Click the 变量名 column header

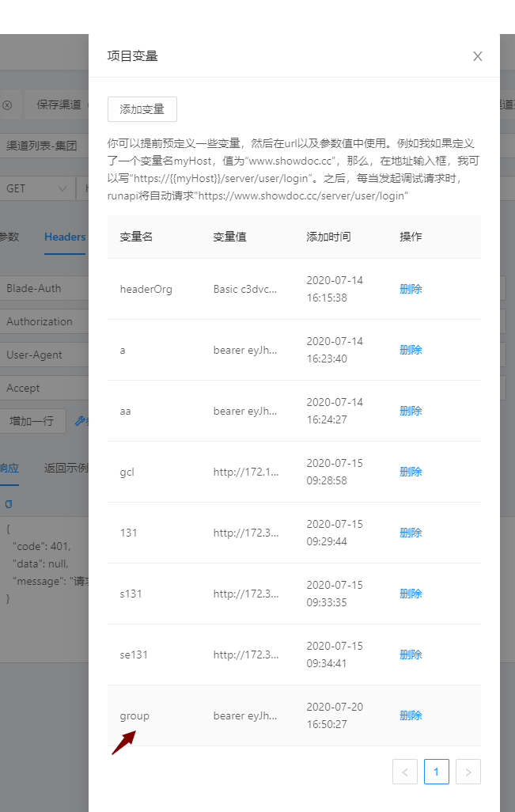[x=136, y=237]
